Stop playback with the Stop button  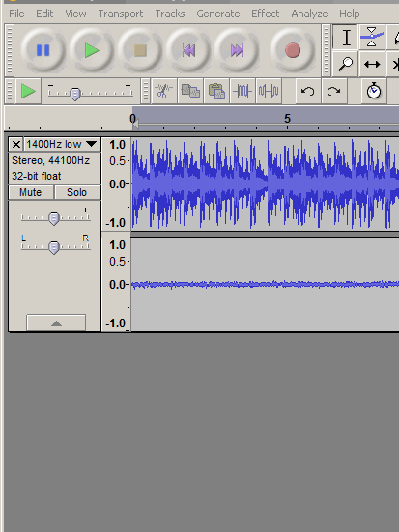[x=140, y=50]
